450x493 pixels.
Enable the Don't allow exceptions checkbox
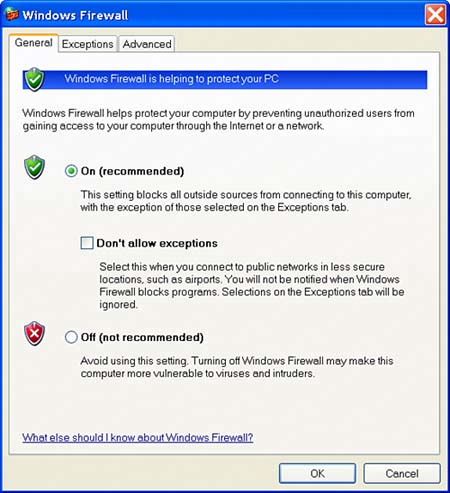coord(87,243)
